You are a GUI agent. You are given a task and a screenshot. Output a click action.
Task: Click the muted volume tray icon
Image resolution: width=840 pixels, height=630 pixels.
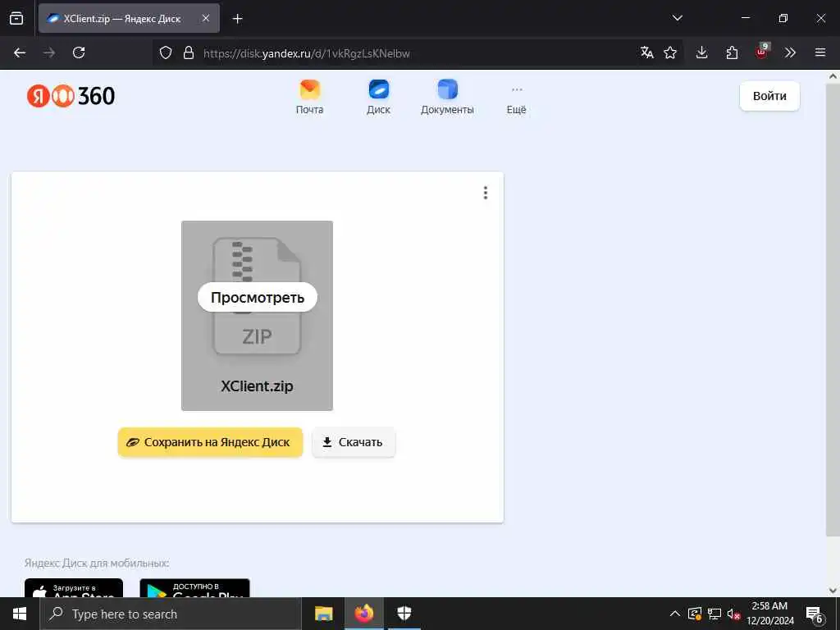733,614
